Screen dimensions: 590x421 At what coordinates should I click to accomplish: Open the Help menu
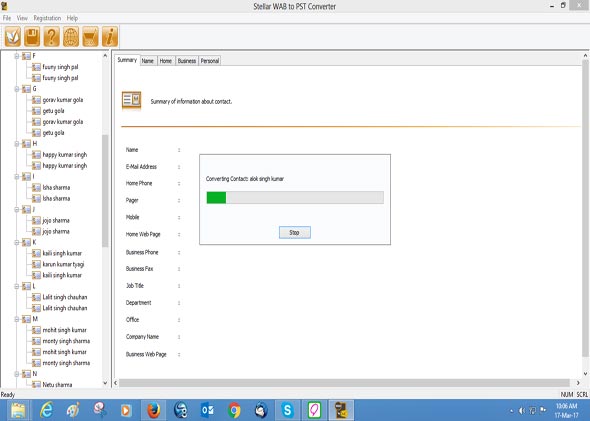pos(72,18)
